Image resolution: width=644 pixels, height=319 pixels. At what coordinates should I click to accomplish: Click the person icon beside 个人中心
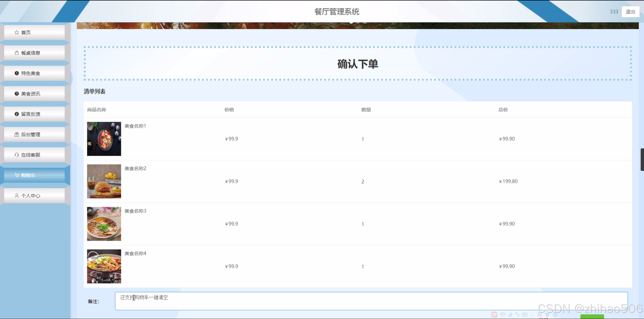click(x=17, y=196)
